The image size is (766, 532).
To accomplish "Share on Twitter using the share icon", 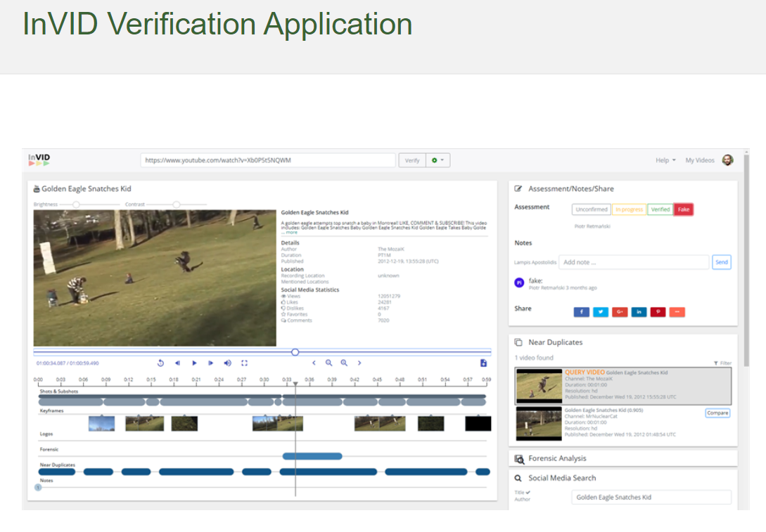I will click(600, 312).
